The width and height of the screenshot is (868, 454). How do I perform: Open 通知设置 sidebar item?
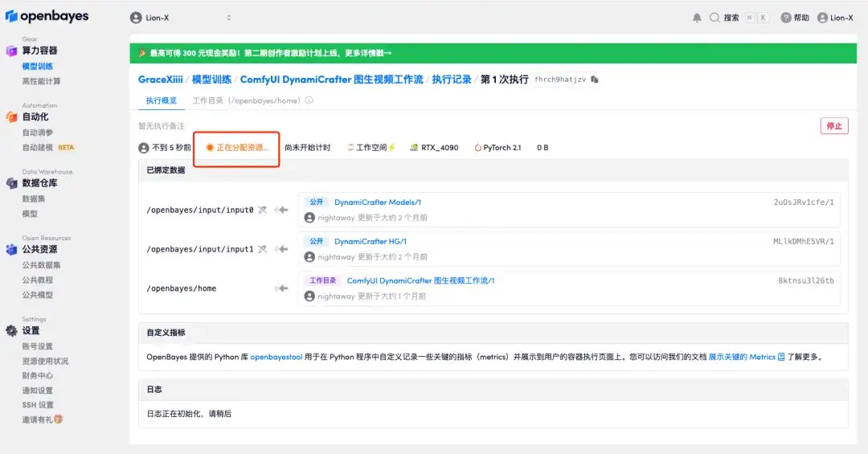[38, 391]
